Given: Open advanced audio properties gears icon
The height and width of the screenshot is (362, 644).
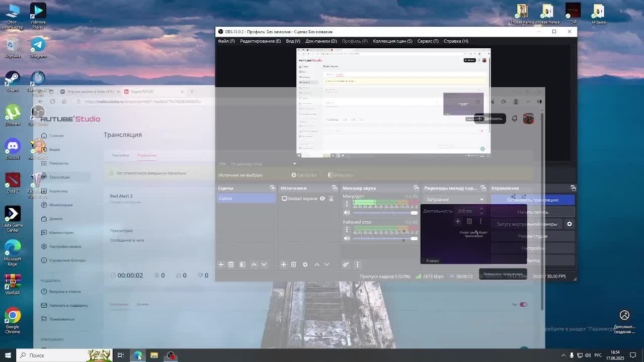Looking at the screenshot, I should click(346, 264).
